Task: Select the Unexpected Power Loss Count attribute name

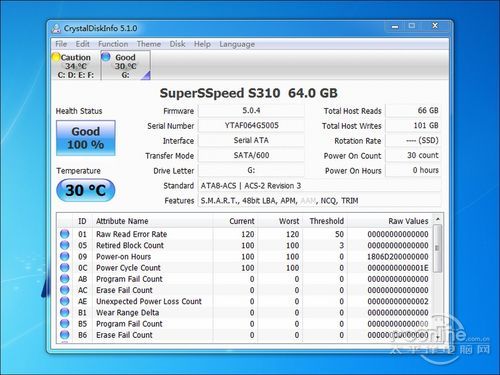Action: [149, 301]
